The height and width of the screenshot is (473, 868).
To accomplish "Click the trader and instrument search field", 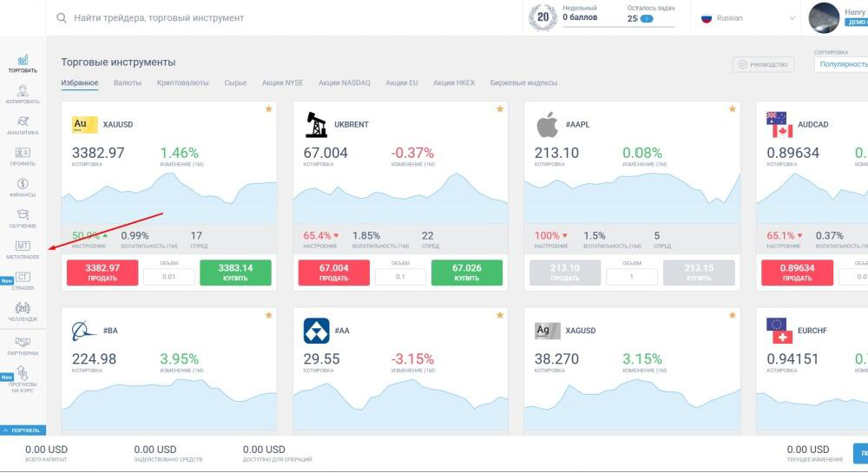I will pyautogui.click(x=286, y=17).
